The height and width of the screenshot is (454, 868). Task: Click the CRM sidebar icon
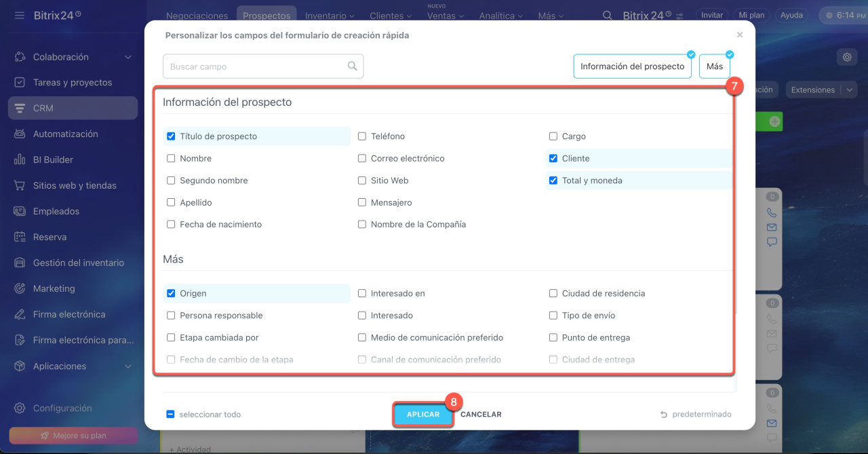point(20,109)
